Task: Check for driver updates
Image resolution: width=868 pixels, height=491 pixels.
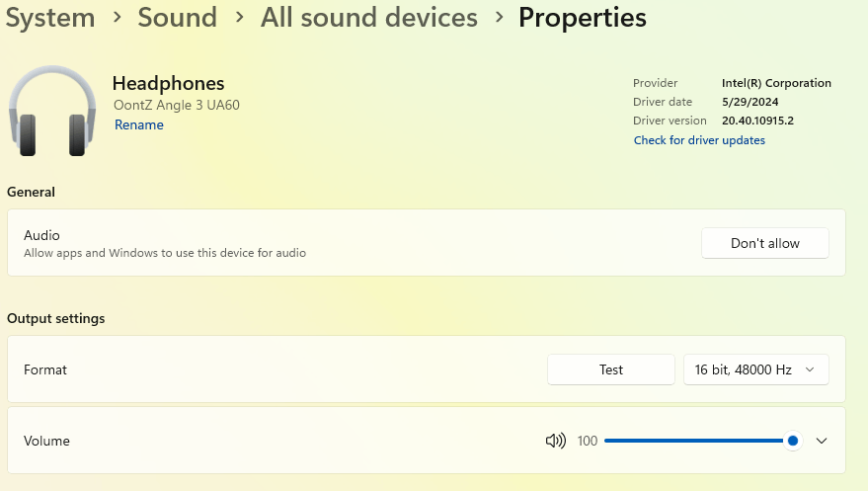Action: tap(699, 140)
